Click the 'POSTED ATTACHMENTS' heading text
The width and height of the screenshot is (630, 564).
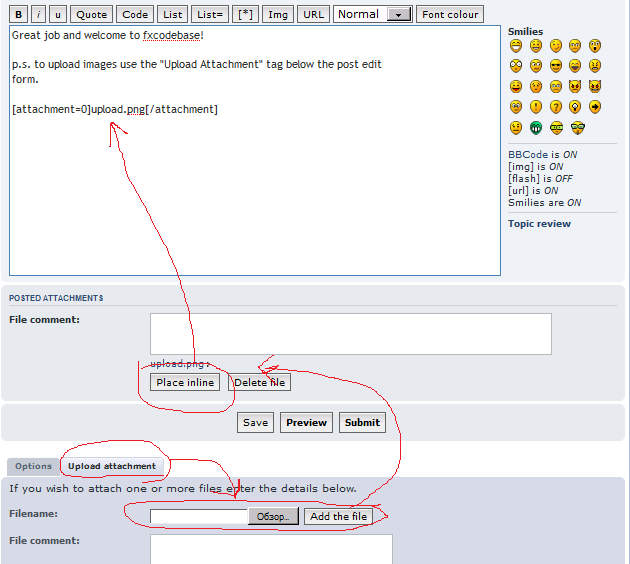[x=56, y=298]
